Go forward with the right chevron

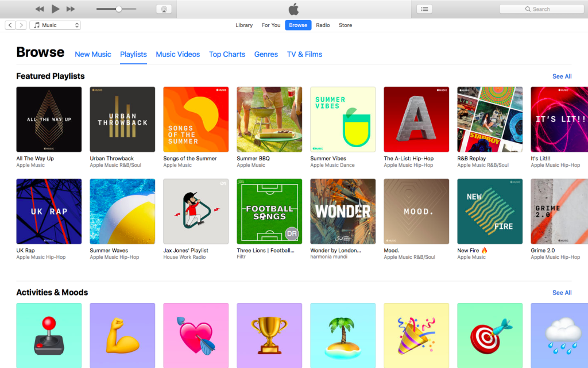click(x=21, y=25)
